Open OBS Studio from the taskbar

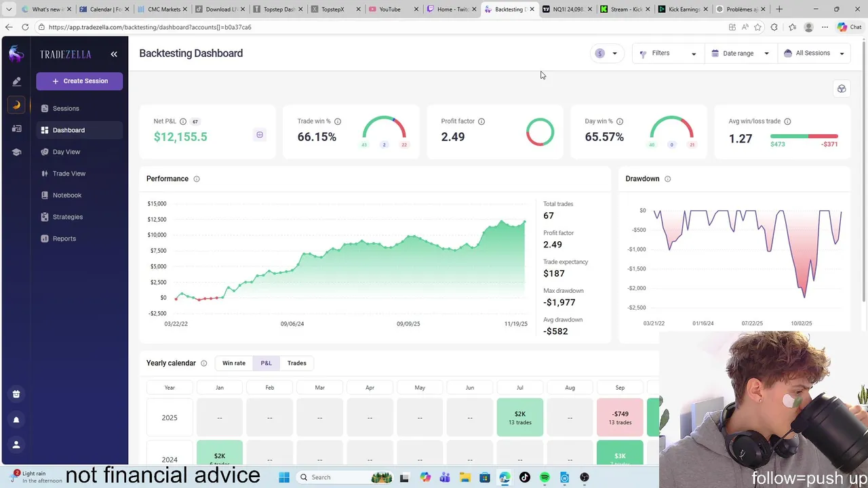point(585,478)
